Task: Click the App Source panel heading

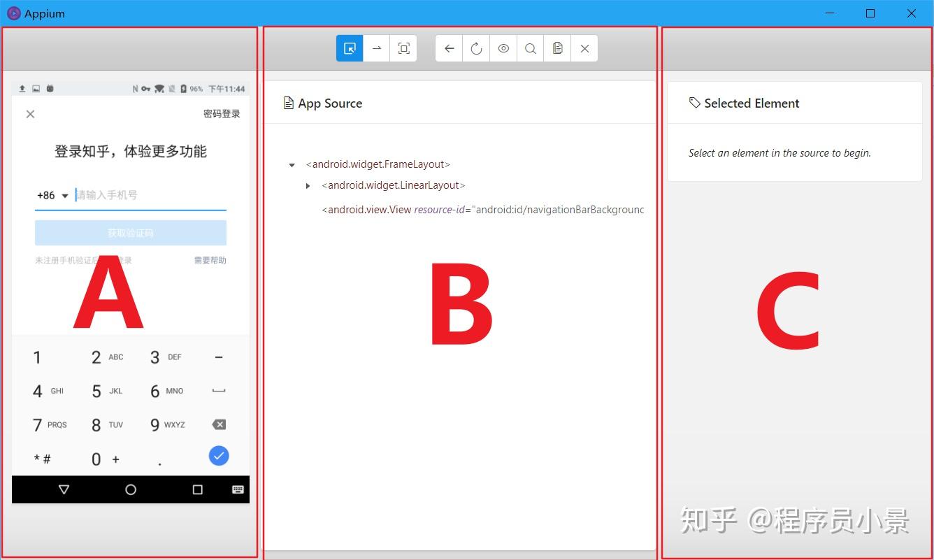Action: 323,103
